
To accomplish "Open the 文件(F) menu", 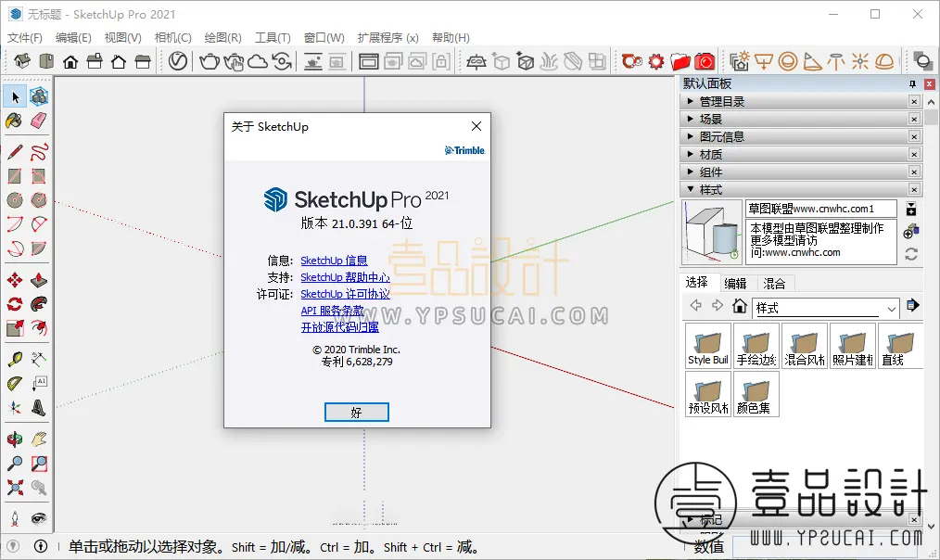I will pyautogui.click(x=25, y=38).
